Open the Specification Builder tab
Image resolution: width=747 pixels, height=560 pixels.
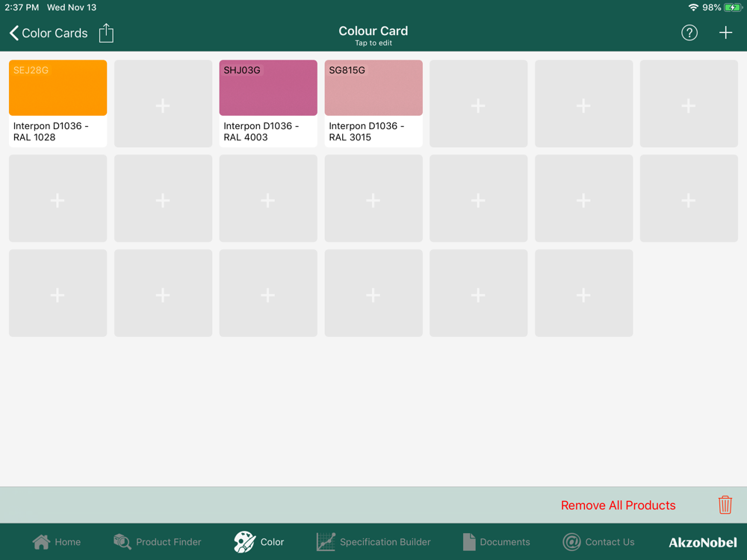[373, 542]
